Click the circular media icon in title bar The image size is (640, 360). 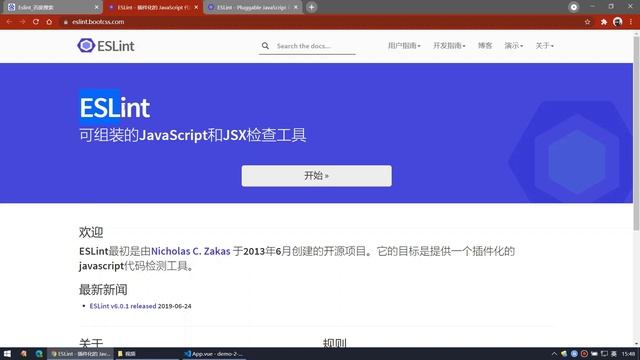tap(573, 7)
